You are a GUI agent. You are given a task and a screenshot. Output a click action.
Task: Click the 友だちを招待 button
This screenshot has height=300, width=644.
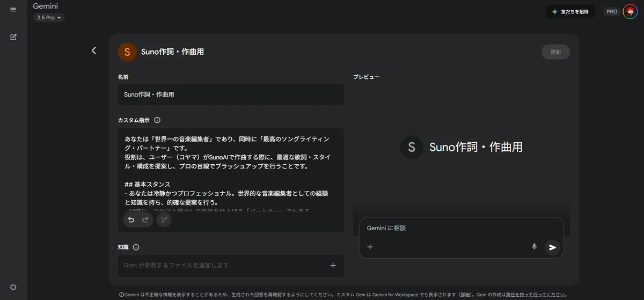pos(570,12)
